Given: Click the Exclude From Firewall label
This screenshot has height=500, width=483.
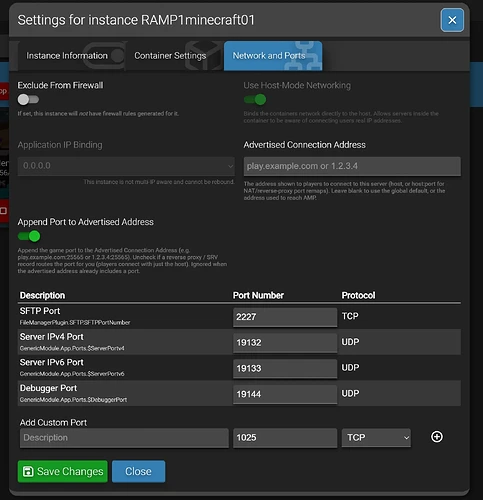Looking at the screenshot, I should (60, 85).
